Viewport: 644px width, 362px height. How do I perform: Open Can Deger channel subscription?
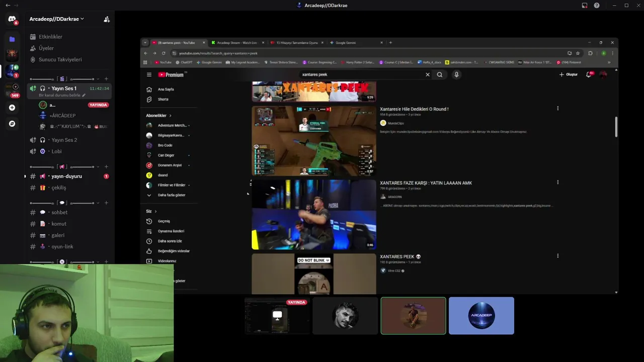[166, 155]
